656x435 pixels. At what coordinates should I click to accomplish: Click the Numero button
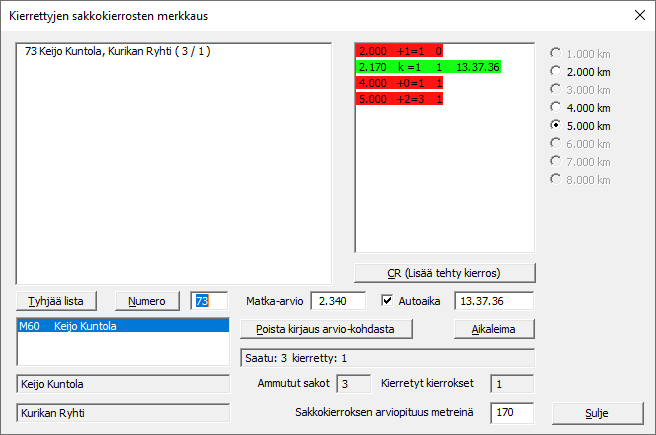tap(148, 300)
